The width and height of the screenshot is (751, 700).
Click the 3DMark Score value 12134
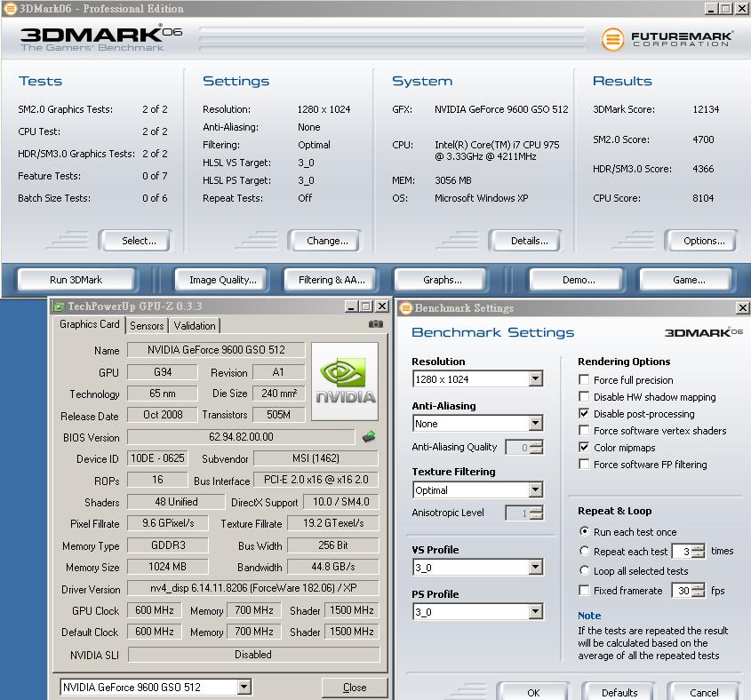coord(706,109)
